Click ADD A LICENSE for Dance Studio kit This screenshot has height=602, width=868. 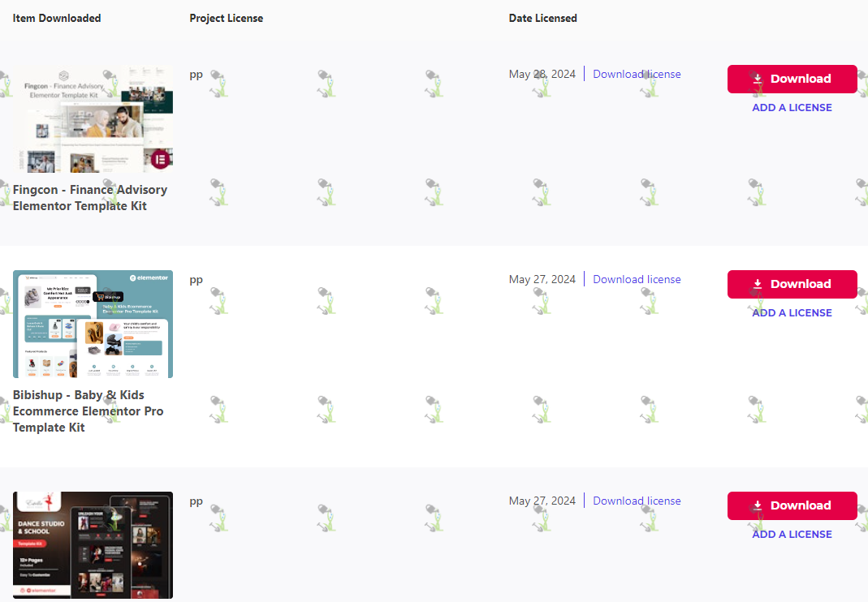pos(792,535)
